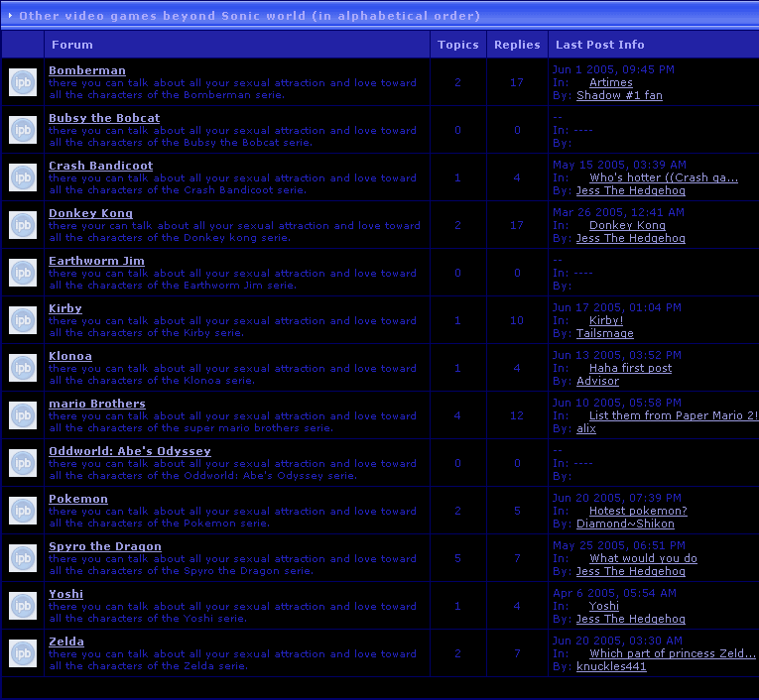The width and height of the screenshot is (759, 700).
Task: Click the ipb icon next to Yoshi
Action: pos(23,606)
